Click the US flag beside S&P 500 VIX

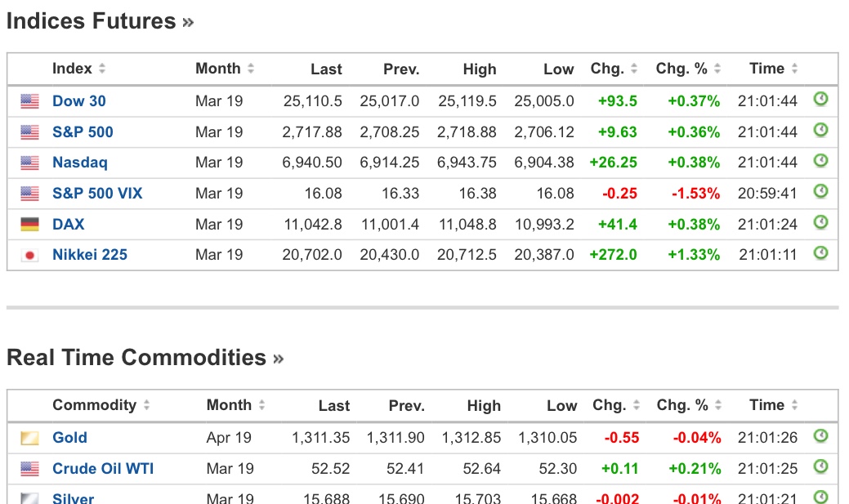29,194
